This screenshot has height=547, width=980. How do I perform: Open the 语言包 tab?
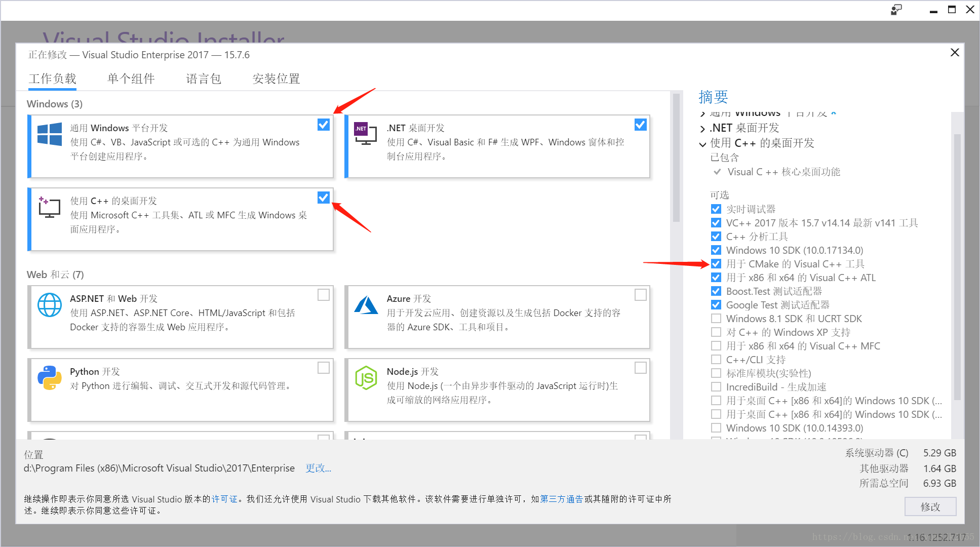(203, 79)
